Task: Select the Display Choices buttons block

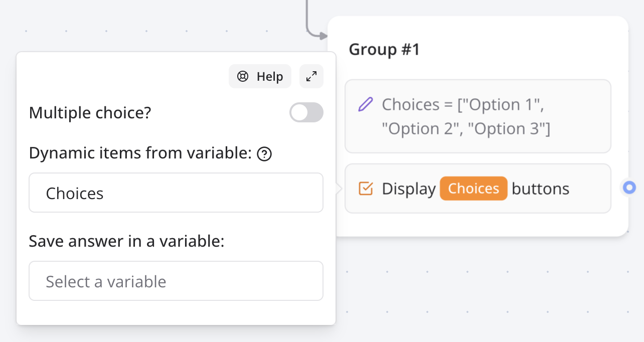Action: tap(476, 188)
